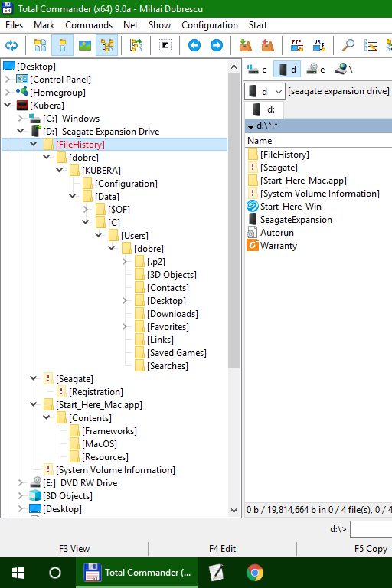Click the pack files icon

[x=245, y=45]
